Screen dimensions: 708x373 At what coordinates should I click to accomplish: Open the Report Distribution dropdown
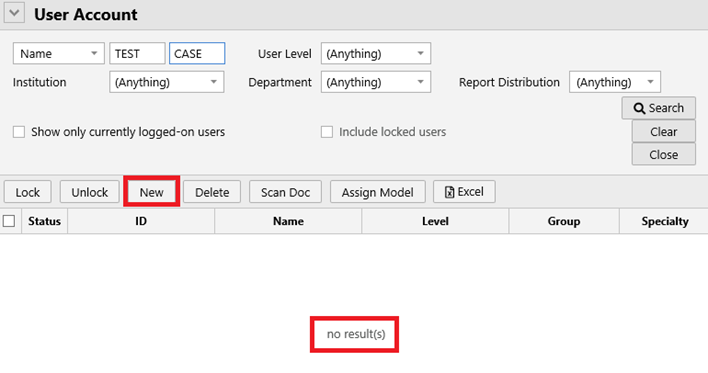(x=615, y=82)
